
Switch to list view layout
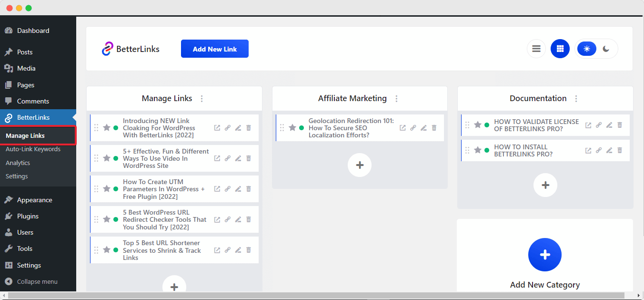[x=536, y=49]
